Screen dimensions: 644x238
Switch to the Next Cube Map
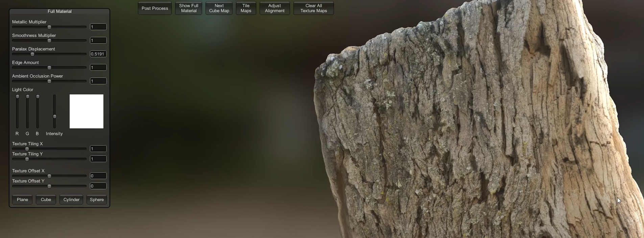click(x=219, y=8)
